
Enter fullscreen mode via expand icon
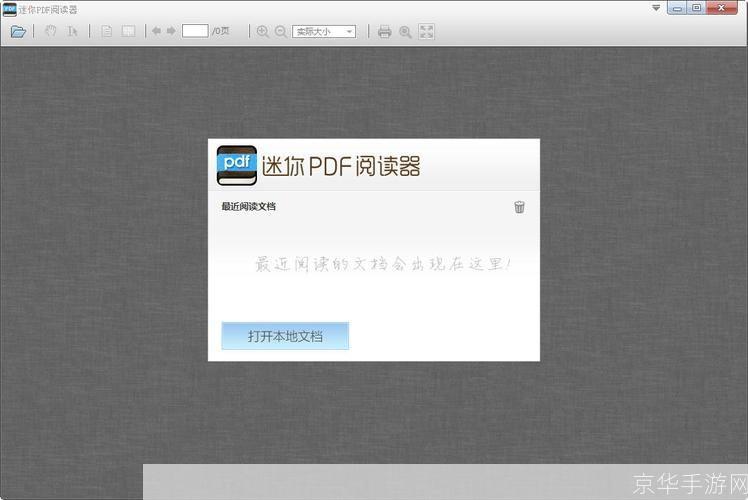426,31
